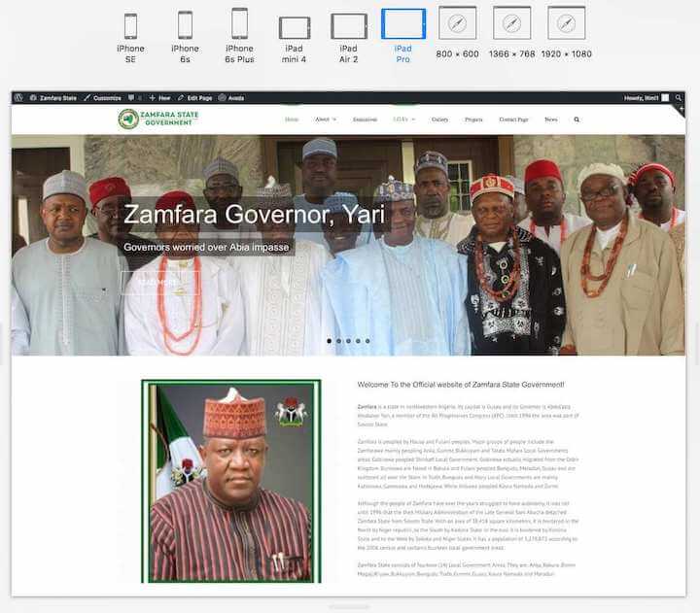Screen dimensions: 700x613
Task: Click the search magnifier in site navigation
Action: 577,119
